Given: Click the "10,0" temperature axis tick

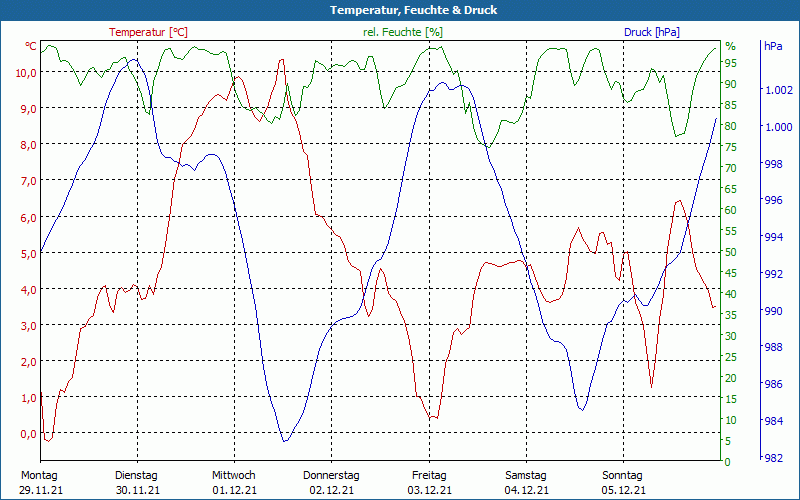Looking at the screenshot, I should 26,72.
